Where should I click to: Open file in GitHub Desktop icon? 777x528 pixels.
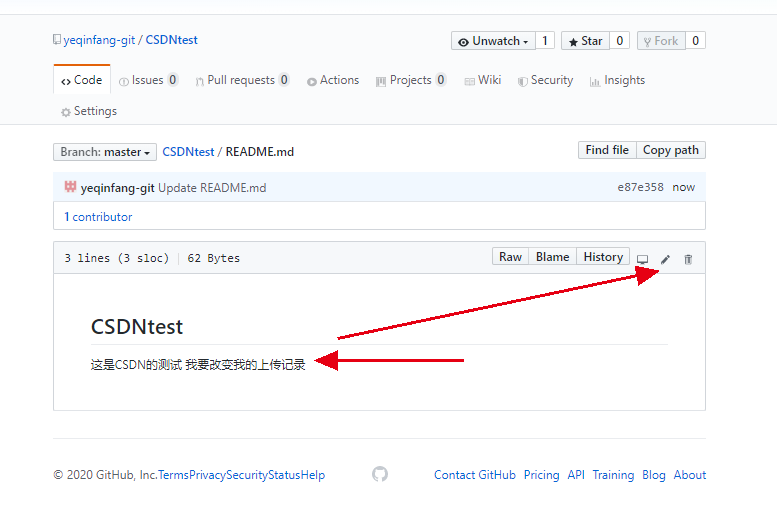[x=642, y=259]
